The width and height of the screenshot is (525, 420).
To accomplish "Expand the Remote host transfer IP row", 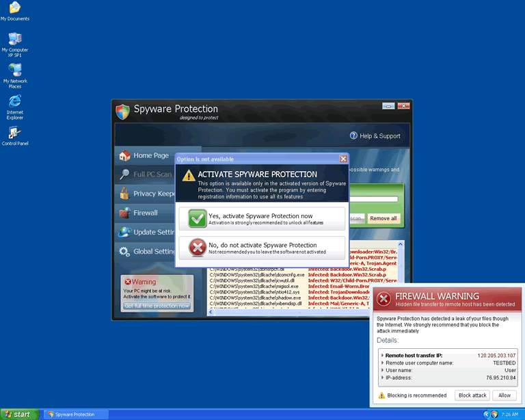I will point(381,355).
